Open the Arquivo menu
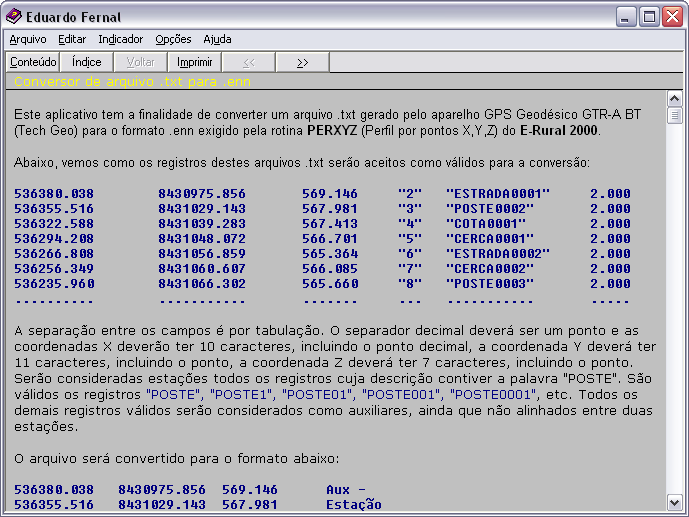Viewport: 689px width, 517px height. tap(27, 40)
